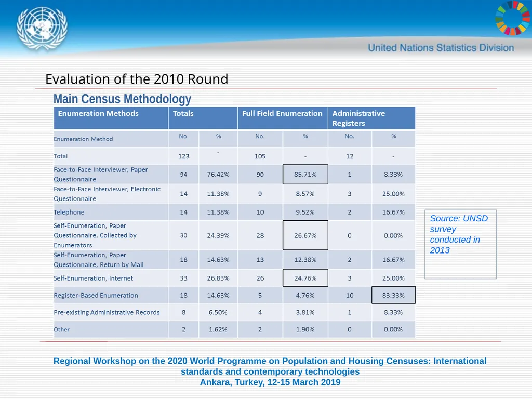
Task: Click the '13' full field cell
Action: [260, 260]
